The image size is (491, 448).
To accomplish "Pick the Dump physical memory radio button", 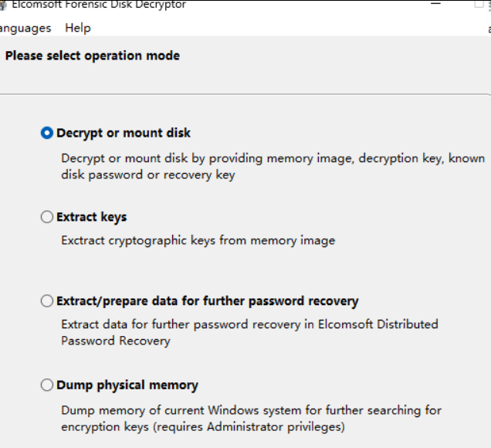I will click(47, 385).
